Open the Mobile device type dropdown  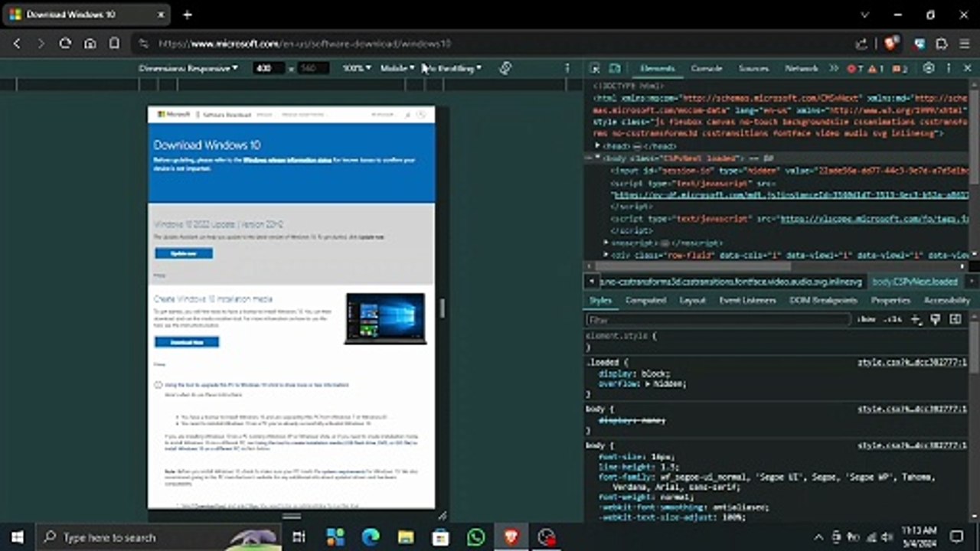pos(397,68)
